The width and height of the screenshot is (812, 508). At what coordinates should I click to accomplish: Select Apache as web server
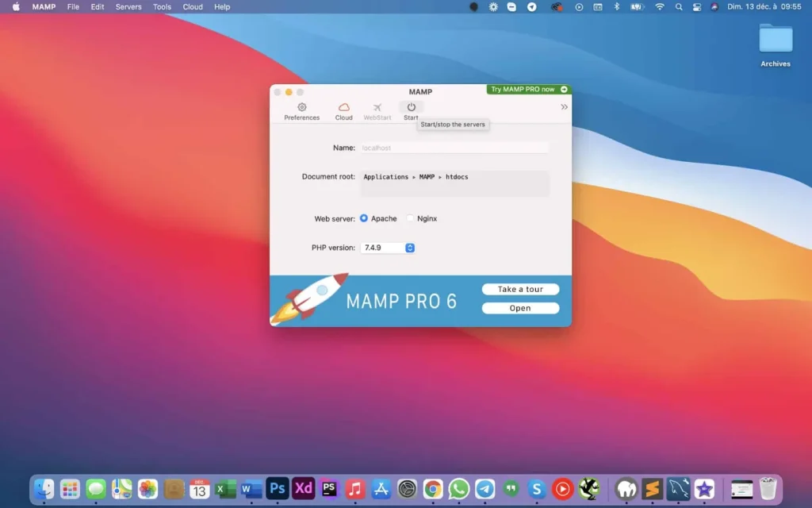(x=364, y=218)
